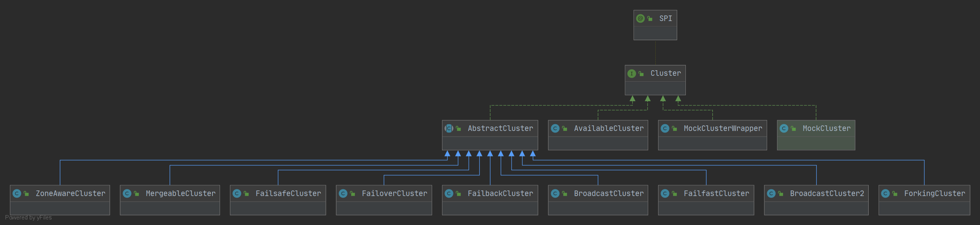
Task: Click the empty members compartment of SPI node
Action: [x=655, y=33]
